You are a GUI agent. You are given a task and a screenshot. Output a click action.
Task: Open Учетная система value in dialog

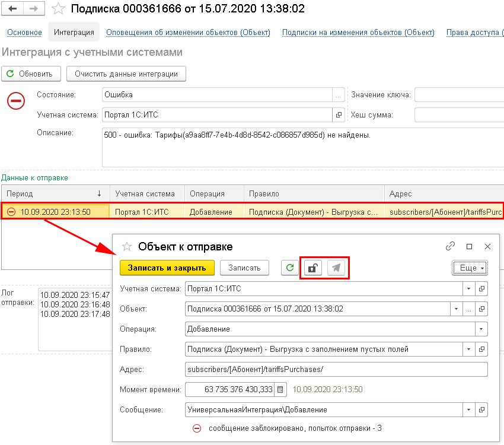click(481, 289)
